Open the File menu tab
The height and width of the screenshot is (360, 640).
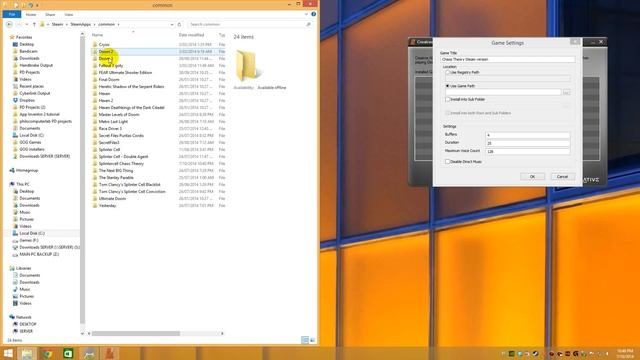pos(12,15)
